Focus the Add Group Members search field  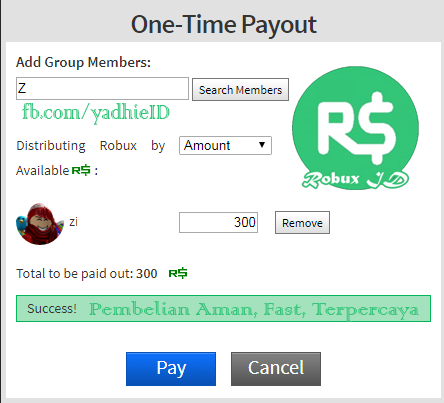(102, 88)
